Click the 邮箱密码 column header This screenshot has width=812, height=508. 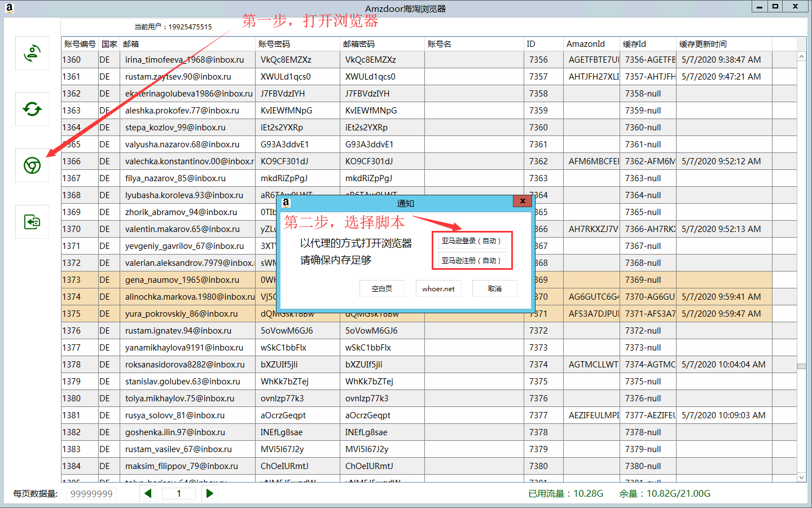pos(383,44)
